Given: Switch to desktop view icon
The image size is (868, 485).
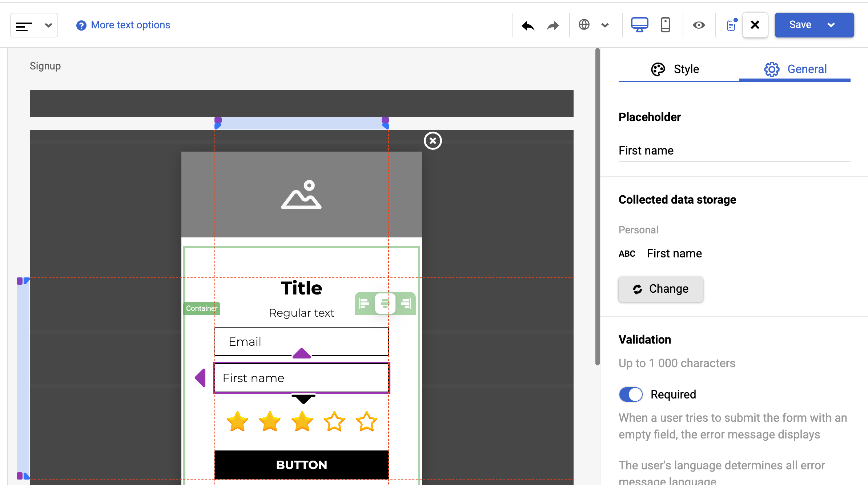Looking at the screenshot, I should click(639, 25).
